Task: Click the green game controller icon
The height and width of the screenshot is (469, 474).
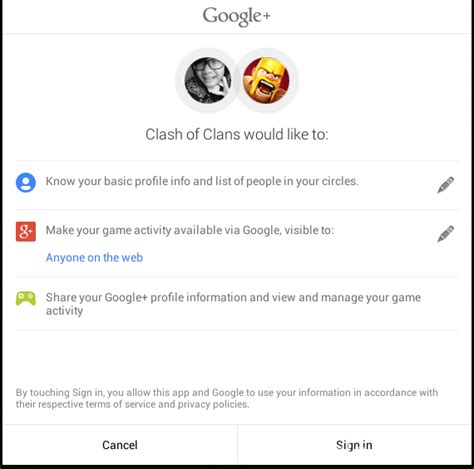Action: pos(26,298)
